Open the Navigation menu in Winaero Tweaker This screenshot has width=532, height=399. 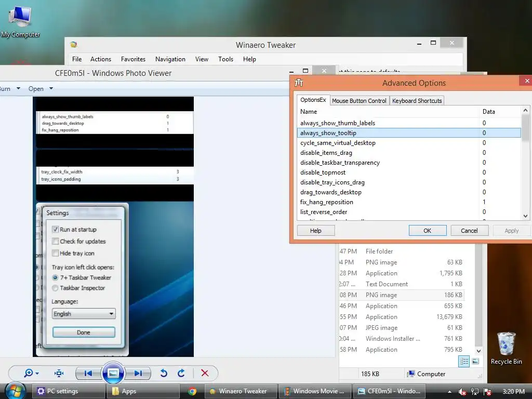click(170, 59)
